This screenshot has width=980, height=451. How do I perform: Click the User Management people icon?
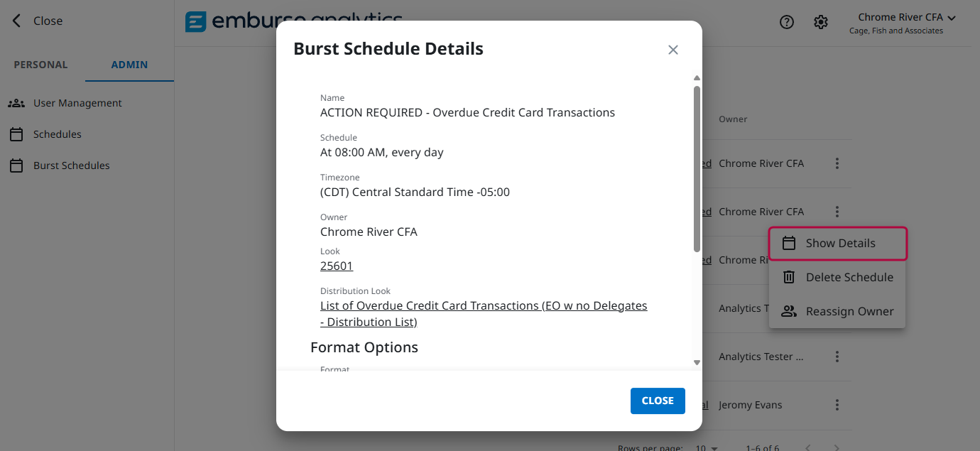16,103
